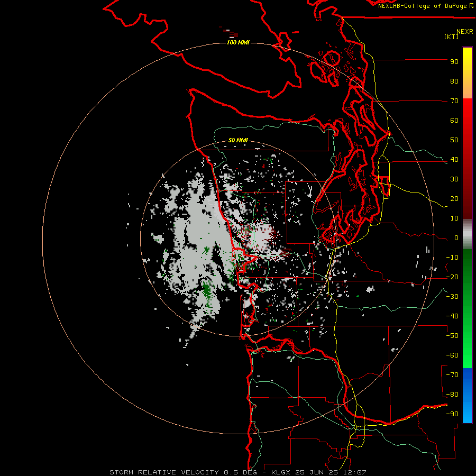Click the 10 value on velocity scale
The width and height of the screenshot is (476, 476).
(454, 218)
